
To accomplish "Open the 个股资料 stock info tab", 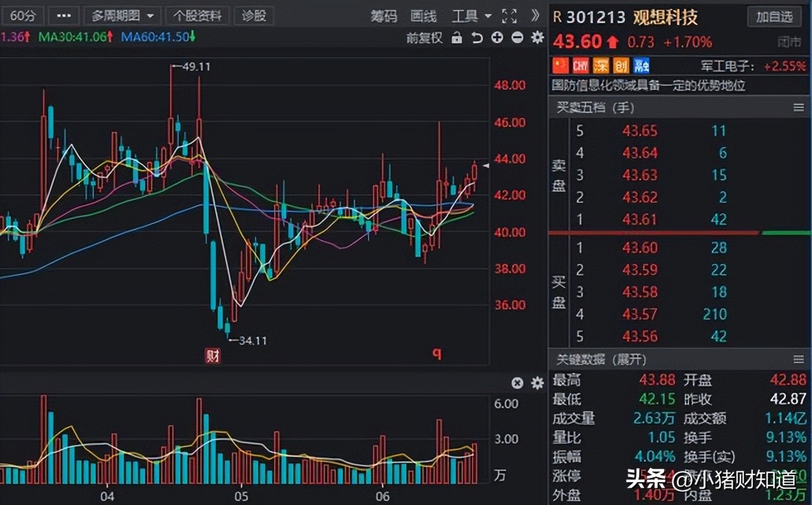I will (197, 15).
